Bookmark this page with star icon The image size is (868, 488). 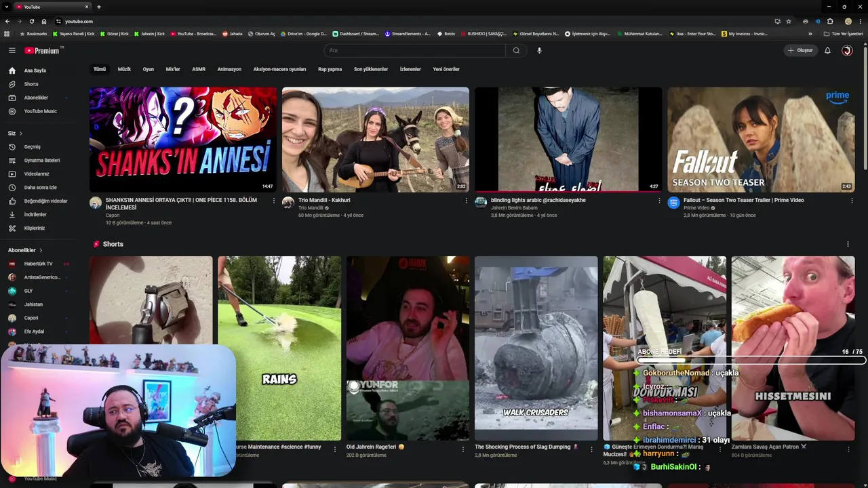789,21
